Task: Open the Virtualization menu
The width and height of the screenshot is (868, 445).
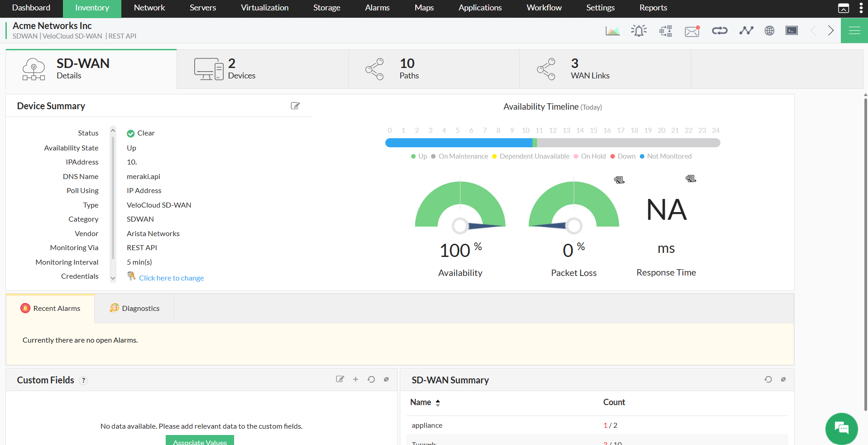Action: pyautogui.click(x=264, y=8)
